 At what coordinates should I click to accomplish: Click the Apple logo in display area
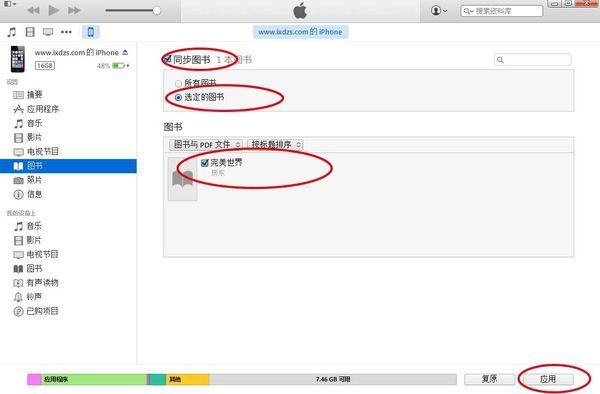pyautogui.click(x=300, y=11)
